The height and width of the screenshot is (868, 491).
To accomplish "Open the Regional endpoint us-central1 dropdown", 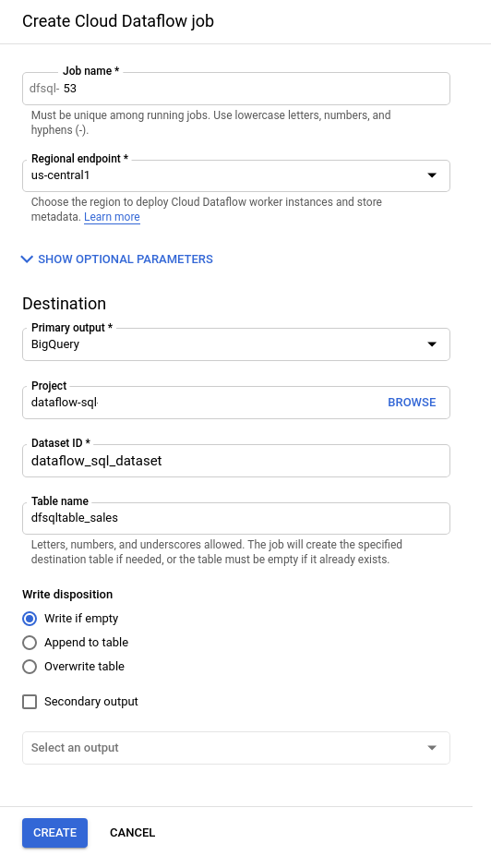I will 236,176.
